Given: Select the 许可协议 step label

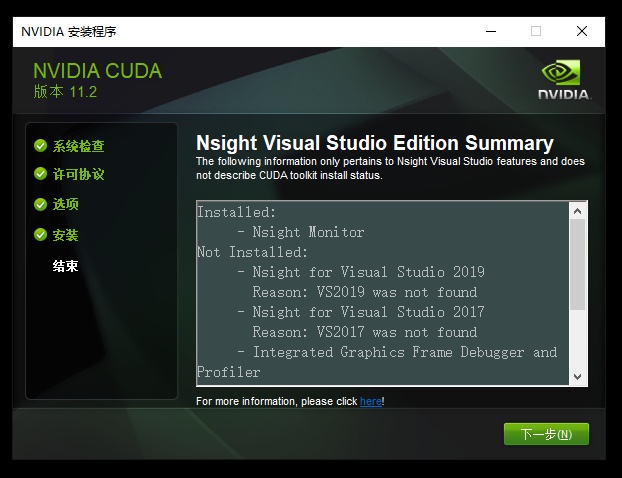Looking at the screenshot, I should [x=78, y=175].
